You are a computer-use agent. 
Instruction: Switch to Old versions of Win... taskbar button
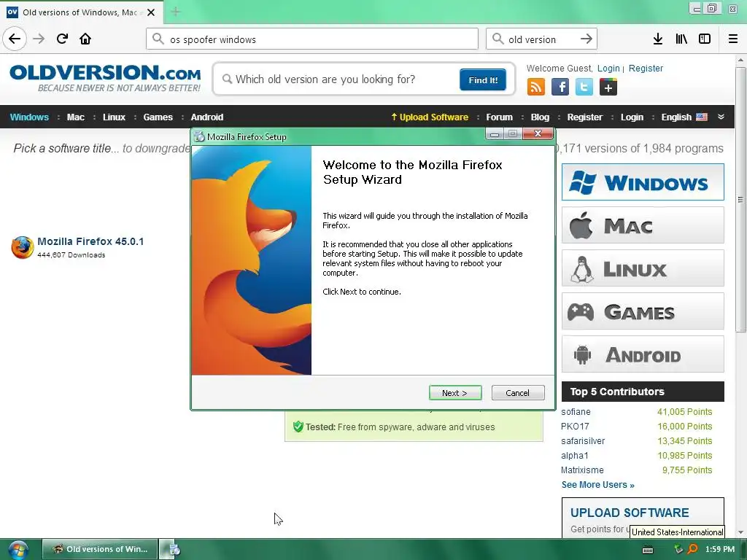click(x=99, y=549)
